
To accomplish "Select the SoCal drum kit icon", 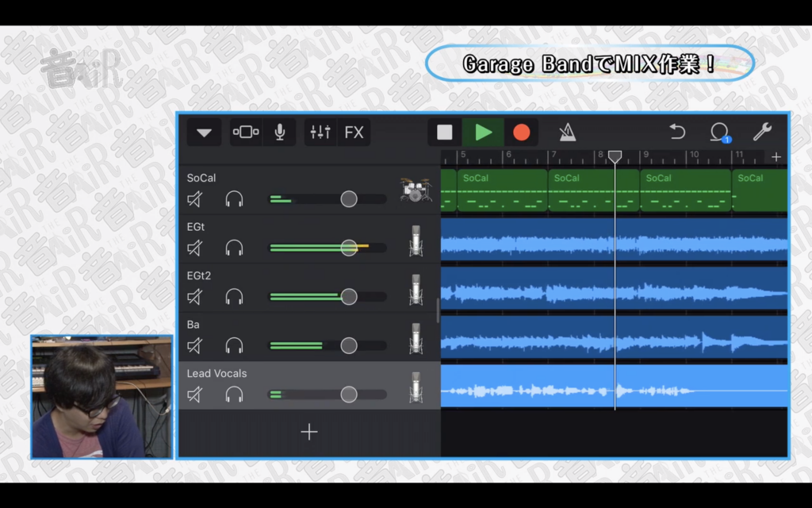I will (414, 190).
